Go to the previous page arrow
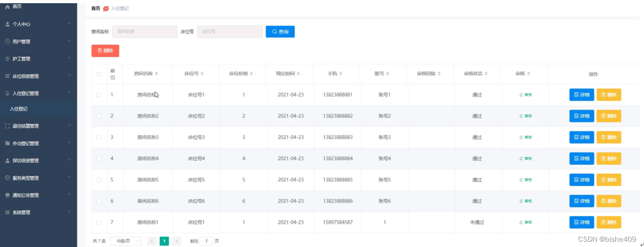644x247 pixels. pos(152,241)
